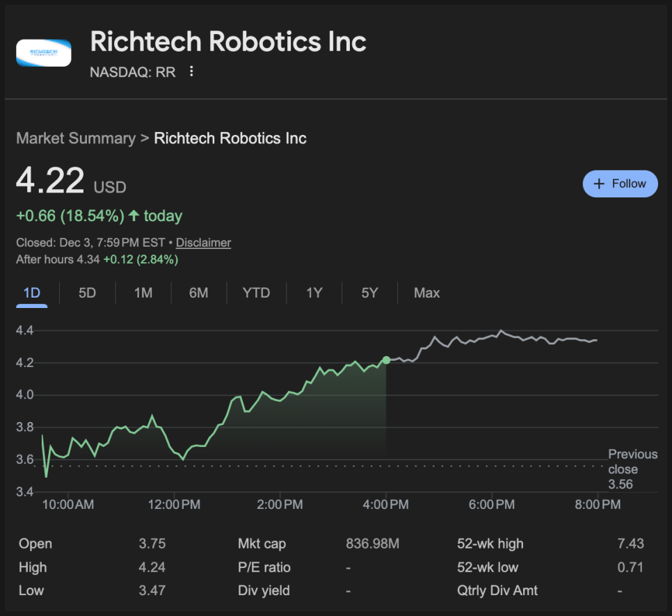Show the YTD chart range
Image resolution: width=672 pixels, height=616 pixels.
tap(256, 293)
